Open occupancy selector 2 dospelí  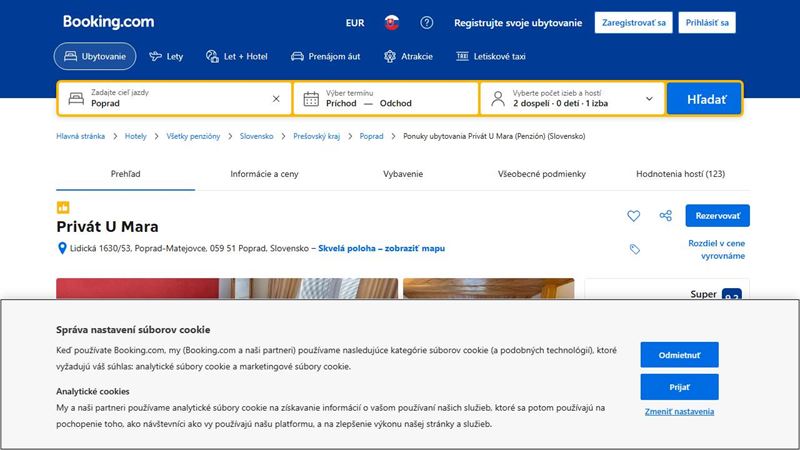tap(572, 98)
